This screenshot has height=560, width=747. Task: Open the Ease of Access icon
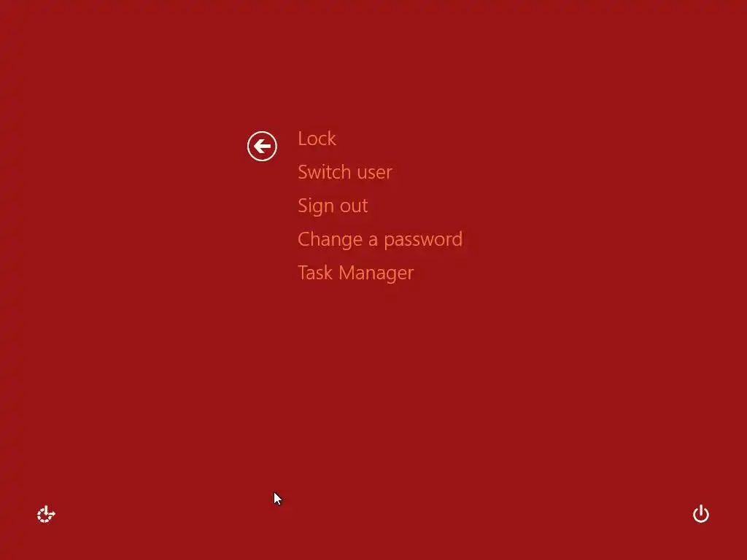tap(46, 514)
